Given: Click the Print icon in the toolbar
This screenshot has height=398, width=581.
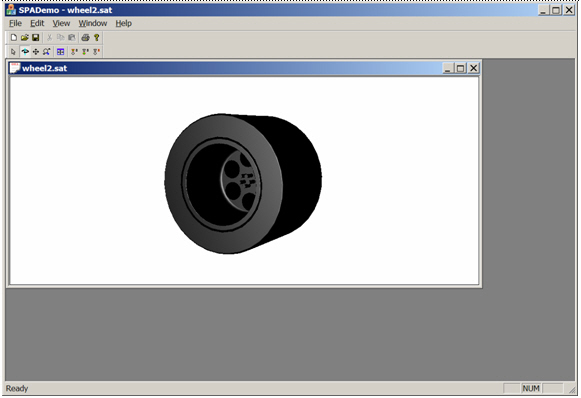Looking at the screenshot, I should pos(85,37).
